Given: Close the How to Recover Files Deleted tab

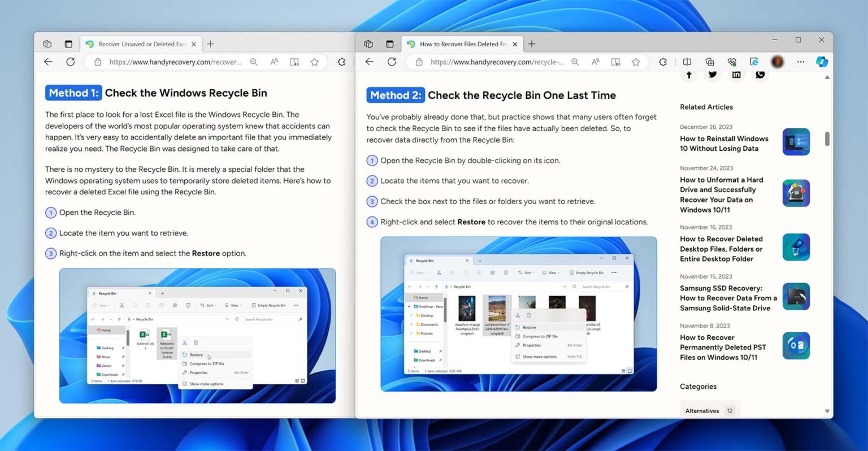Looking at the screenshot, I should (x=515, y=44).
